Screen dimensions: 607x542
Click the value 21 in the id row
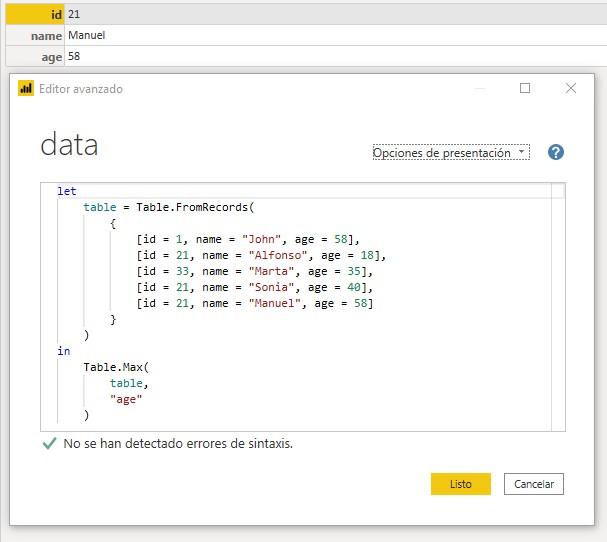click(x=75, y=14)
